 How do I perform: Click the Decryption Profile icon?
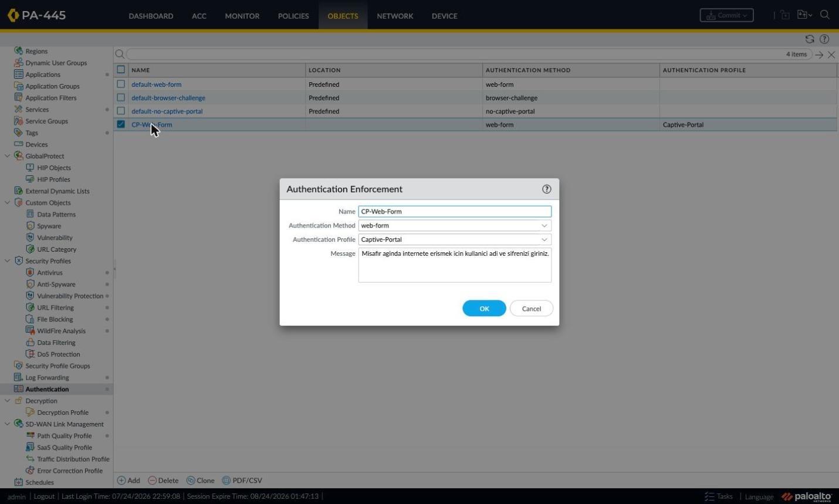[31, 412]
